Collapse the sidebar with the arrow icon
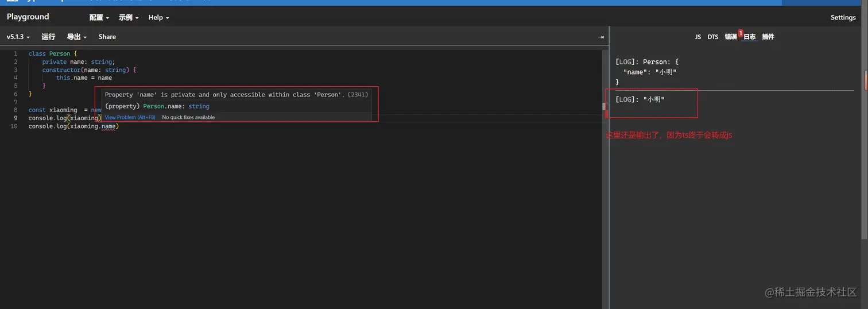Image resolution: width=868 pixels, height=309 pixels. 600,37
